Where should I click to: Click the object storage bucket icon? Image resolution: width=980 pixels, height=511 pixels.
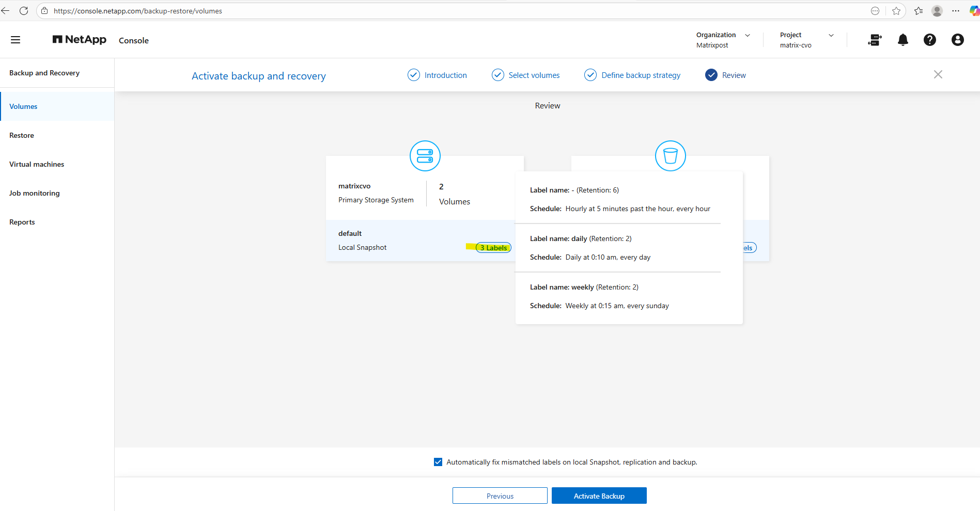point(670,156)
